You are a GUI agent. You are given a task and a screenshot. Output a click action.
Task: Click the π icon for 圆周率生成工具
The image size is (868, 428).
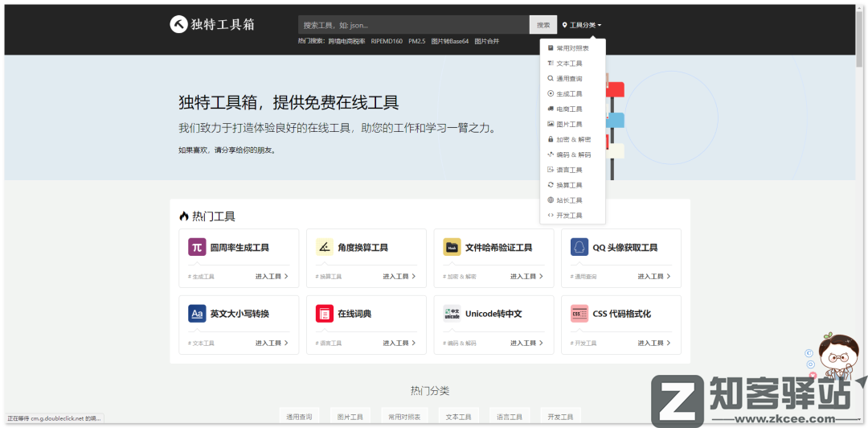(x=197, y=247)
